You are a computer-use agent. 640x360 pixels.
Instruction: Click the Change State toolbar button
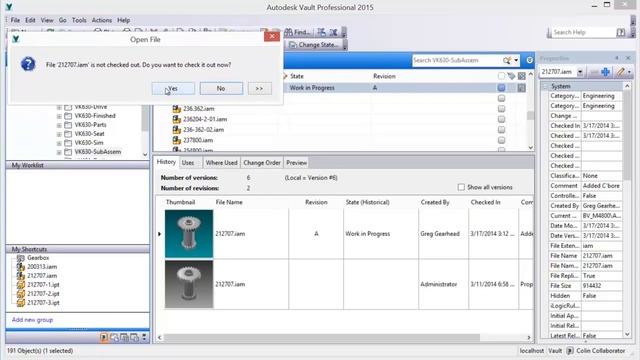point(313,44)
